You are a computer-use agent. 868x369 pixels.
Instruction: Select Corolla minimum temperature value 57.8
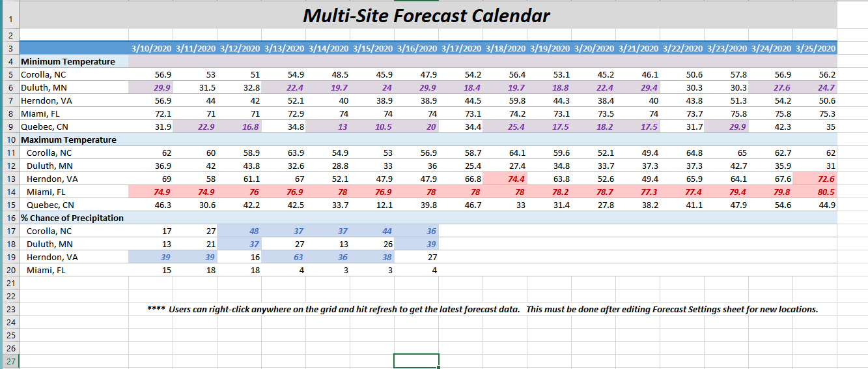(737, 74)
